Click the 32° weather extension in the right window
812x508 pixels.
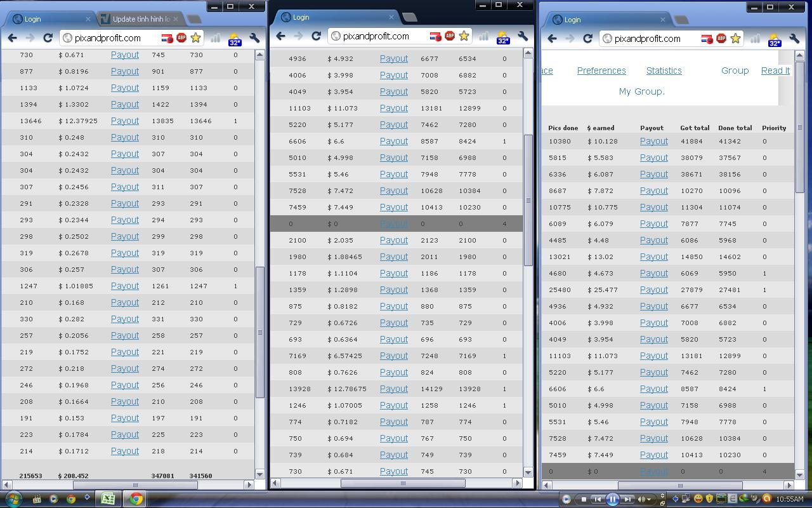[775, 39]
